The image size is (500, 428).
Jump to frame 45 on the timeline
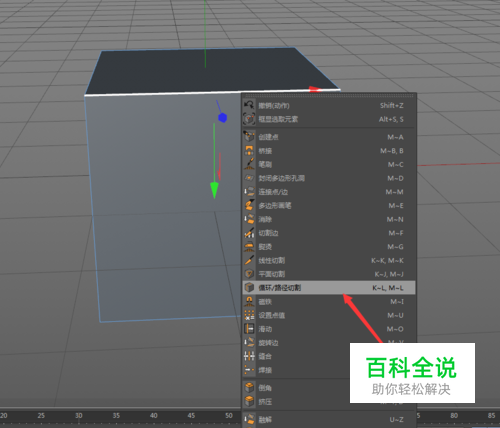(191, 415)
